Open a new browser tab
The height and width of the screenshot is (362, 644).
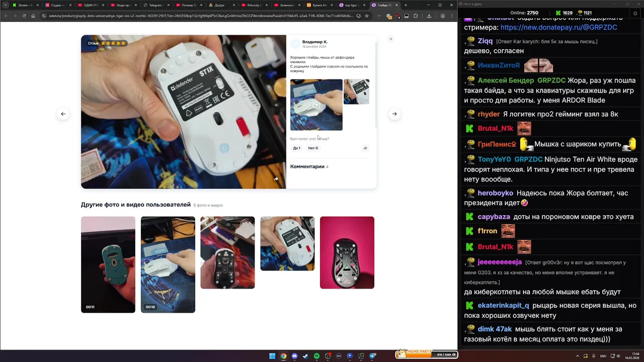[x=406, y=5]
